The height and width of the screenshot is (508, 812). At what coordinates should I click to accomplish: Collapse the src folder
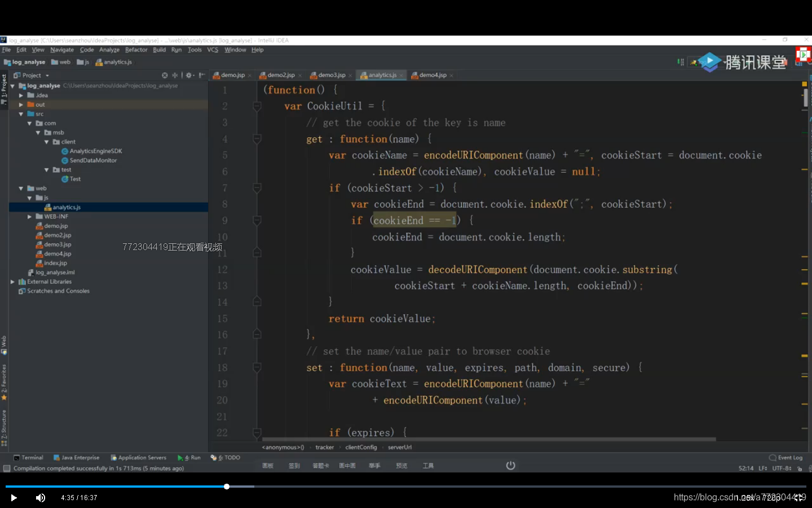(21, 114)
